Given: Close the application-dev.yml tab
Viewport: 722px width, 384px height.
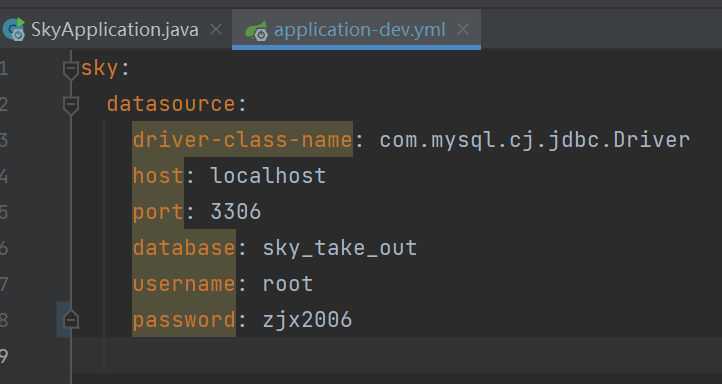Looking at the screenshot, I should pos(463,30).
